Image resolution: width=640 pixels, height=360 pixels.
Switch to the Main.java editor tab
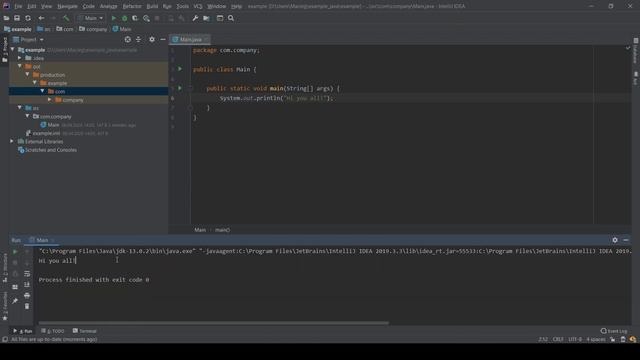coord(191,40)
